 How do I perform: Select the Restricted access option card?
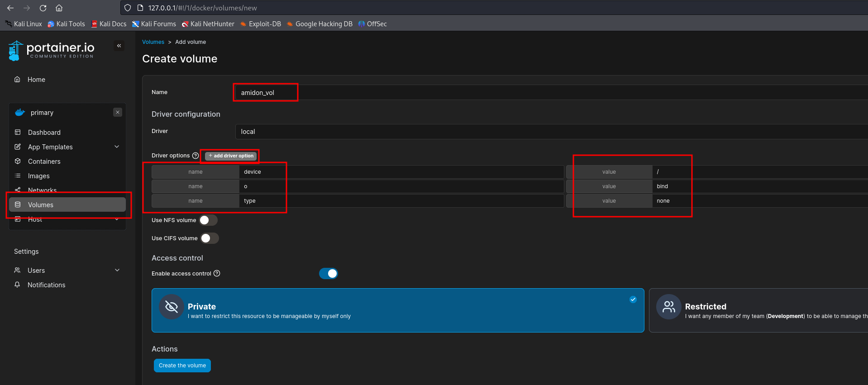(758, 310)
